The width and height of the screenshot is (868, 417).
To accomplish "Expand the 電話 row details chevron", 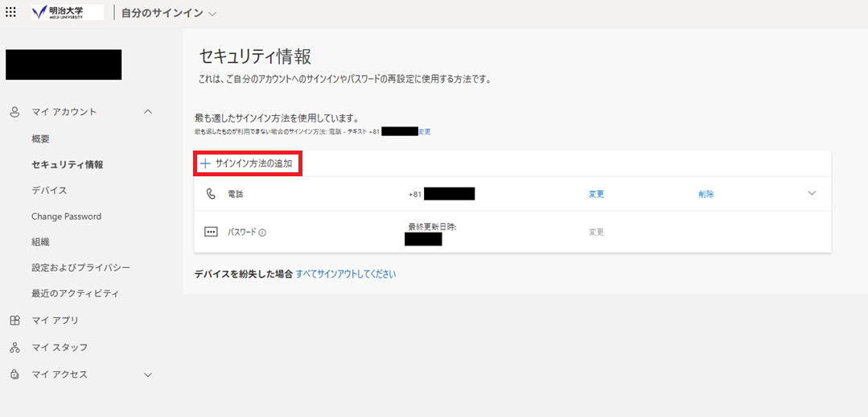I will [812, 193].
